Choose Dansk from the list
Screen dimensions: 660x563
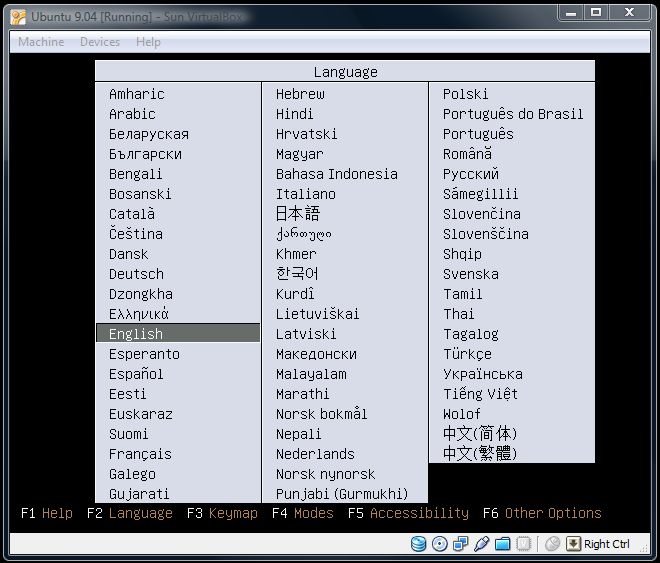(x=128, y=254)
